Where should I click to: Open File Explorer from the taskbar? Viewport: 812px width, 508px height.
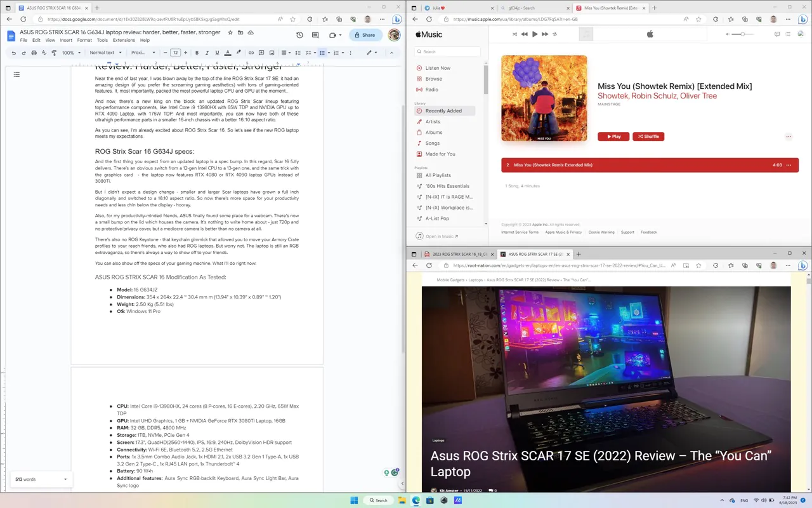[402, 500]
